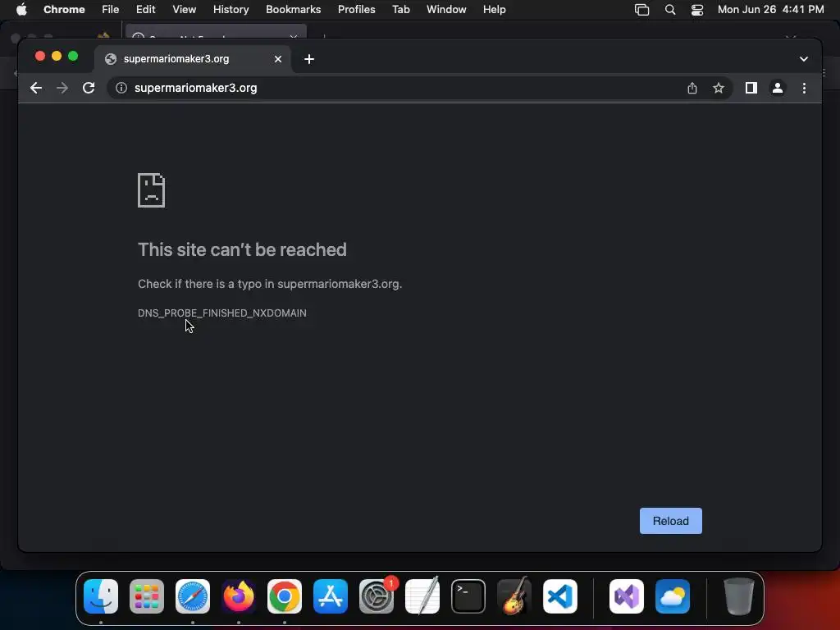Open the Apple menu
Screen dimensions: 840x630
(x=21, y=10)
